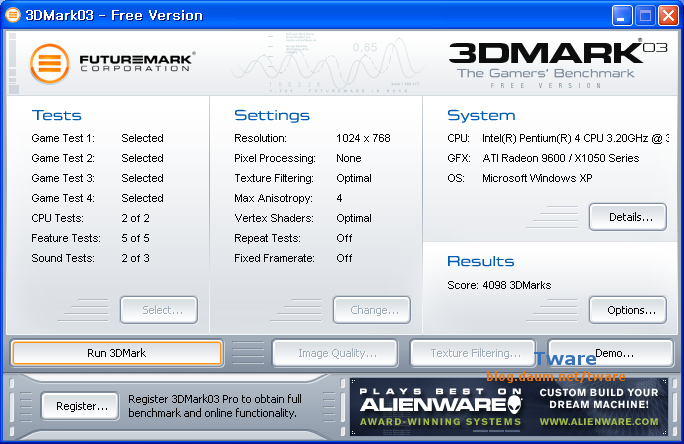Click the ATI Radeon 9600 GFX text
This screenshot has height=444, width=684.
[x=561, y=158]
